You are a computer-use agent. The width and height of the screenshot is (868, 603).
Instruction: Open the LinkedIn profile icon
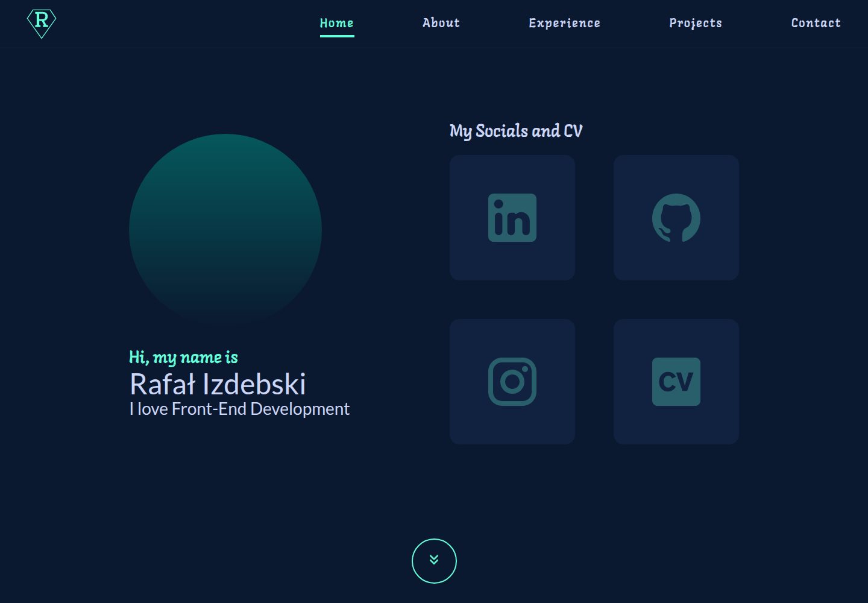[x=512, y=218]
